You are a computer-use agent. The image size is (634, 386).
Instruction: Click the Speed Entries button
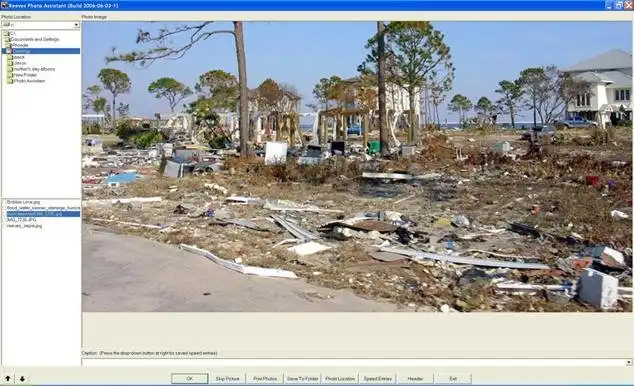point(378,379)
